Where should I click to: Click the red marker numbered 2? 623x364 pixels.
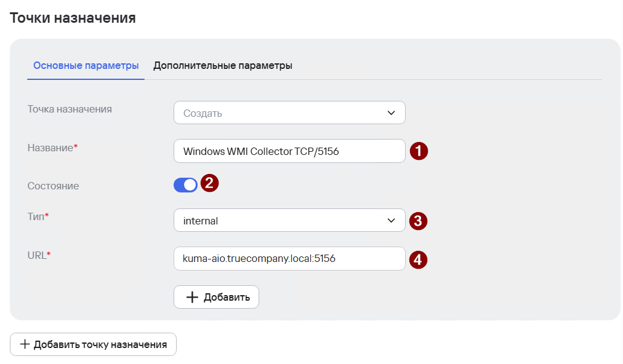(209, 183)
